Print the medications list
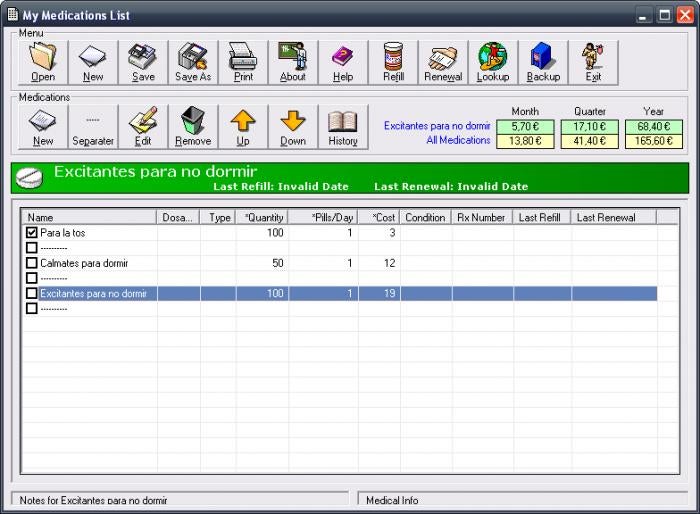700x514 pixels. [x=243, y=62]
